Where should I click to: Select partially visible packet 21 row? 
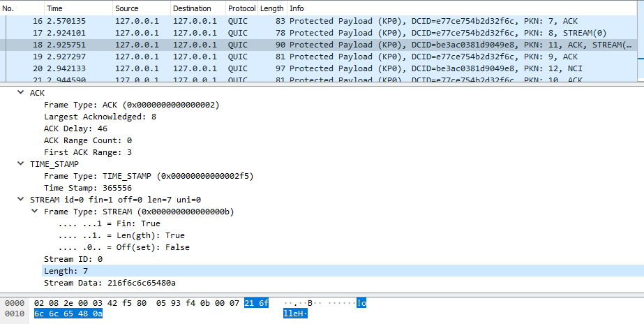[318, 78]
